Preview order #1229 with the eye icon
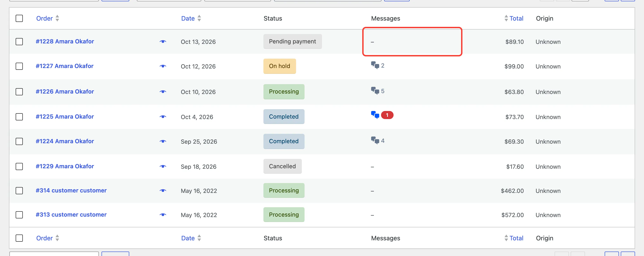This screenshot has width=644, height=256. tap(163, 166)
